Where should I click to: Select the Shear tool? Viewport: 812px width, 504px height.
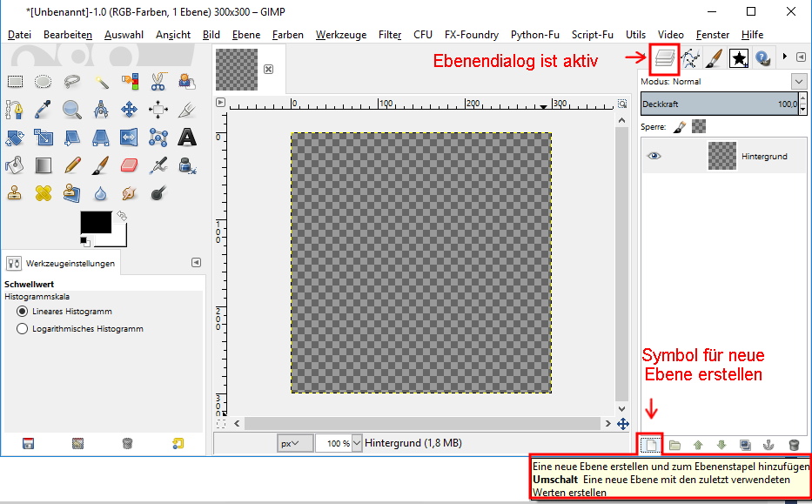pyautogui.click(x=72, y=138)
